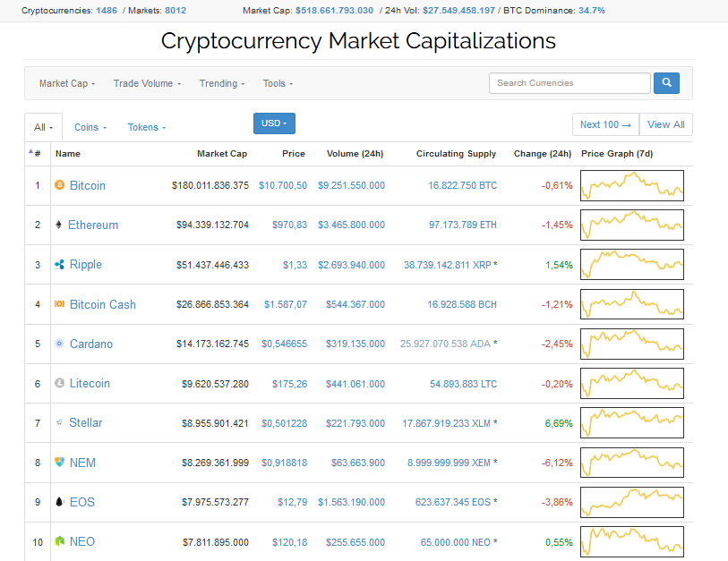Image resolution: width=728 pixels, height=561 pixels.
Task: Open EOS 7d price graph
Action: [632, 502]
